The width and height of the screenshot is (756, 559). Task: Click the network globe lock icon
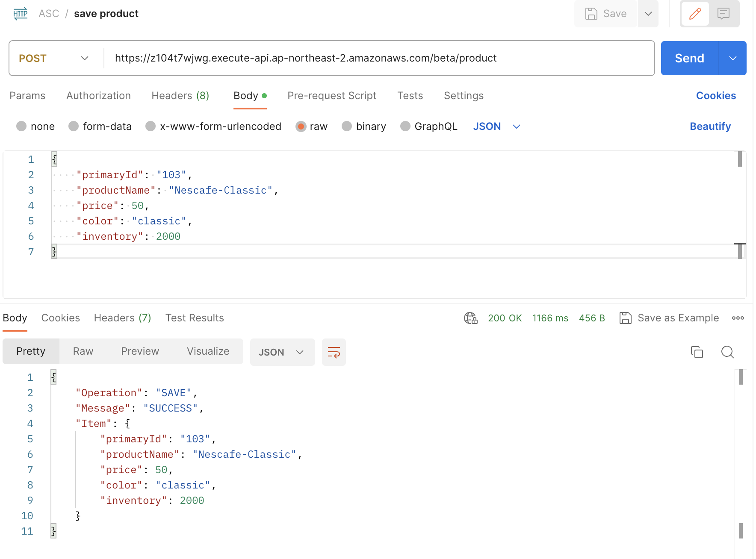coord(470,318)
